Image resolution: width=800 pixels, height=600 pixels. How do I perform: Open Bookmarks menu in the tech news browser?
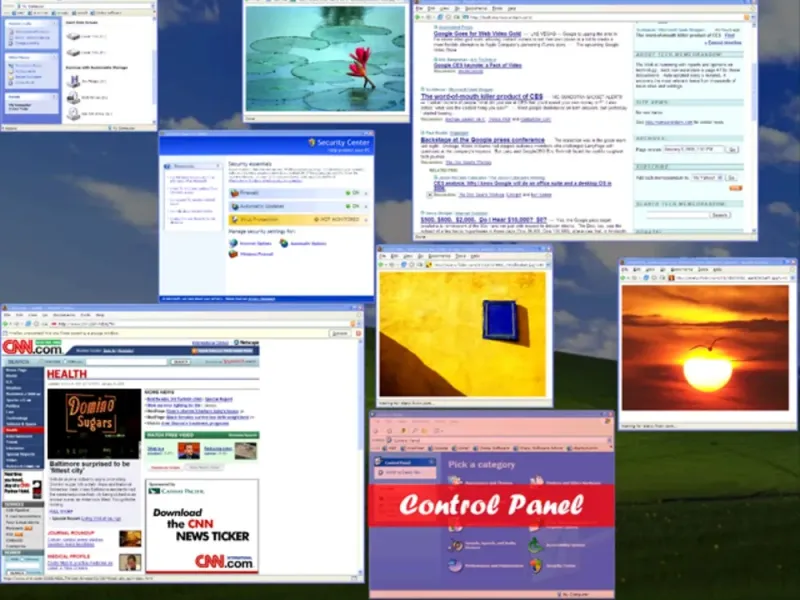coord(476,9)
